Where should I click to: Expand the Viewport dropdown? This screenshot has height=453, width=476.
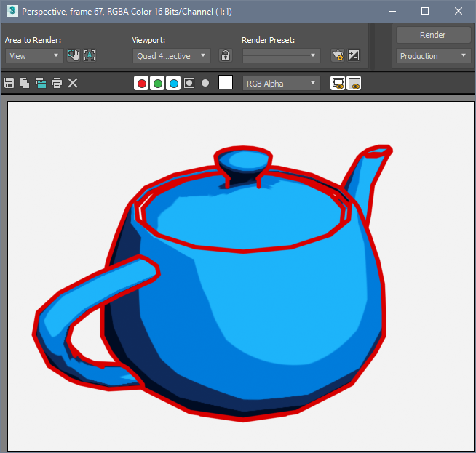(x=172, y=55)
